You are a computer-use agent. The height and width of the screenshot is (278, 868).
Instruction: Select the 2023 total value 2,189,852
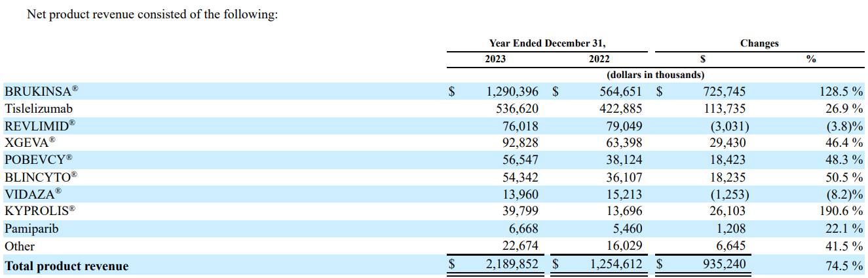[512, 266]
